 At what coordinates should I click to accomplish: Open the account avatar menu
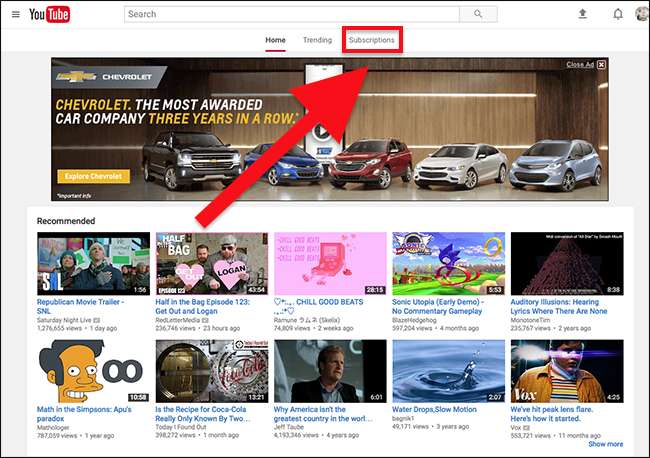pos(641,14)
